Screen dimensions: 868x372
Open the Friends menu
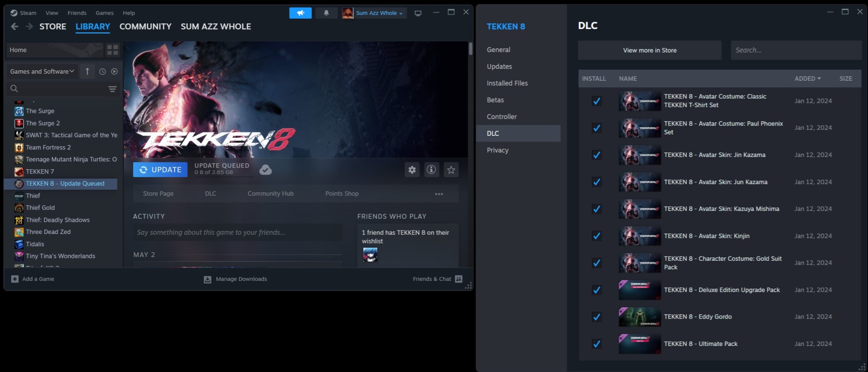click(77, 13)
